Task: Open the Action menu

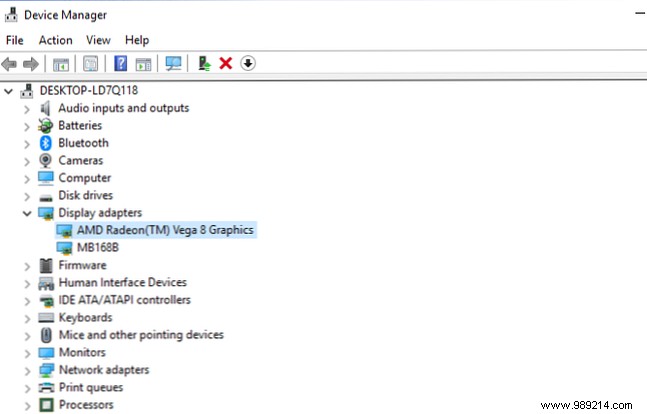Action: 55,40
